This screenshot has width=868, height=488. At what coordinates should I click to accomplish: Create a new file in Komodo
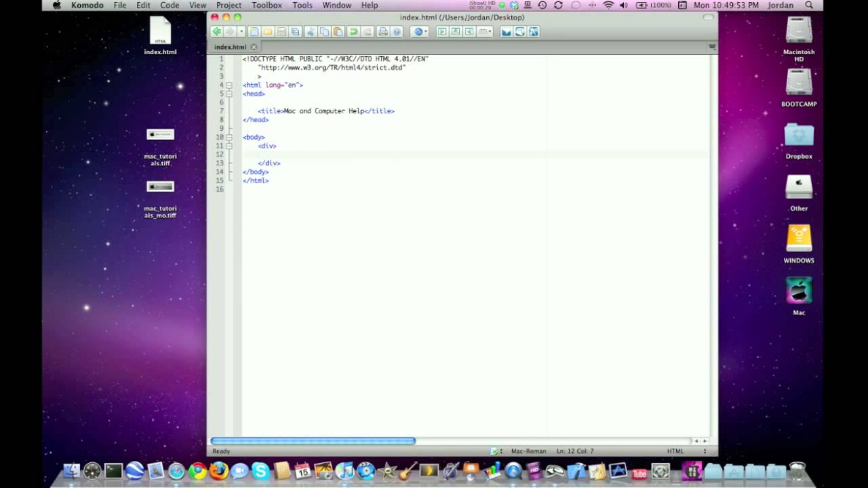[254, 31]
